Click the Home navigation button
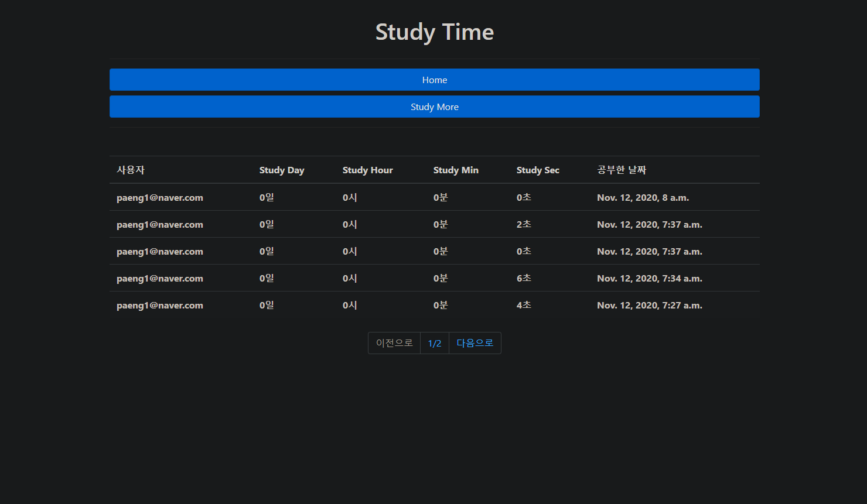The image size is (867, 504). point(434,80)
